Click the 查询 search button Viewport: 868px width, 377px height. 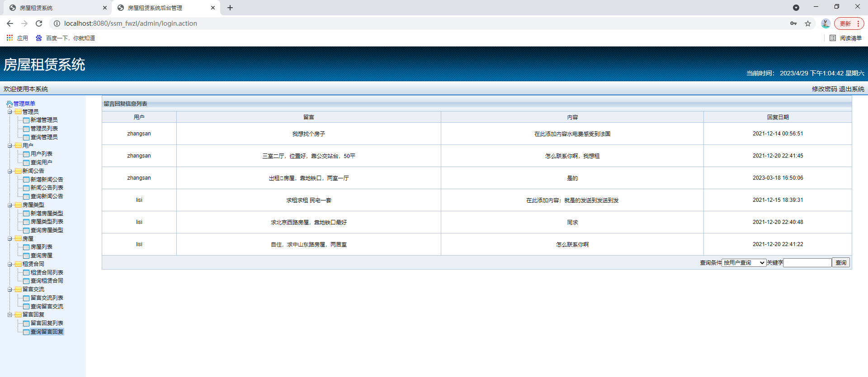point(841,263)
